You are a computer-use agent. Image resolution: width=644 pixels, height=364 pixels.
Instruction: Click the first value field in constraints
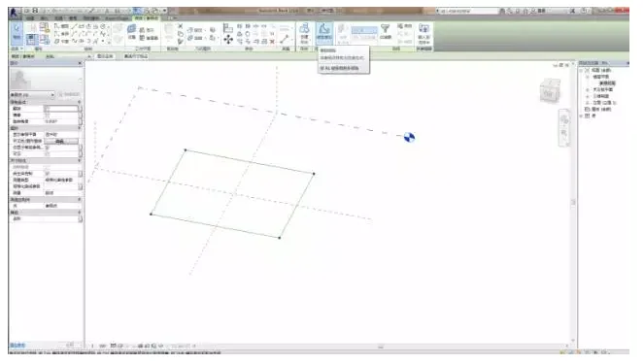coord(61,109)
